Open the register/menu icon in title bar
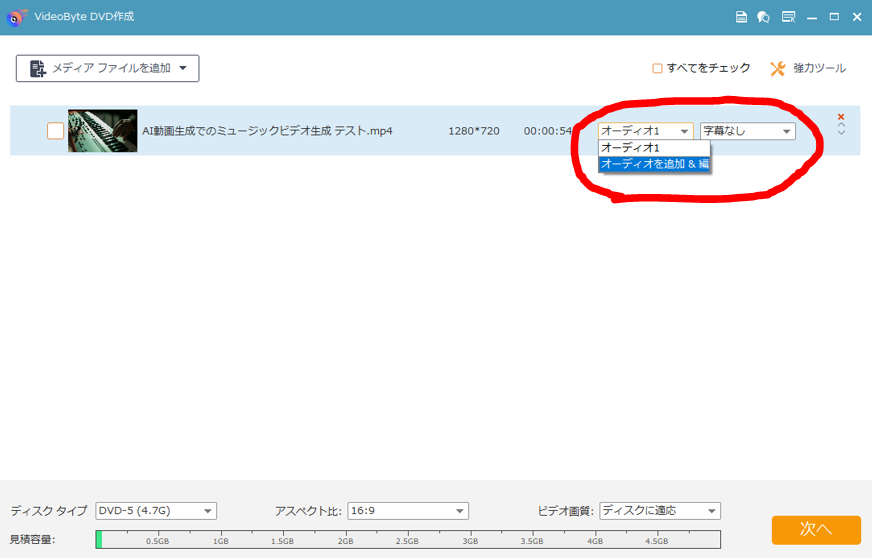Screen dimensions: 872x558 pos(788,17)
